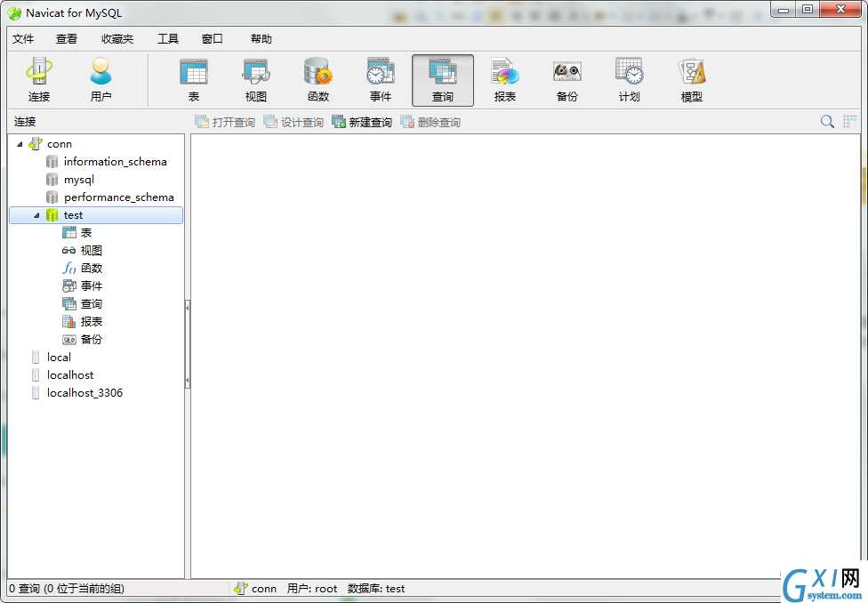Viewport: 868px width, 603px height.
Task: Click 设计查询 (Design Query) button
Action: (x=293, y=122)
